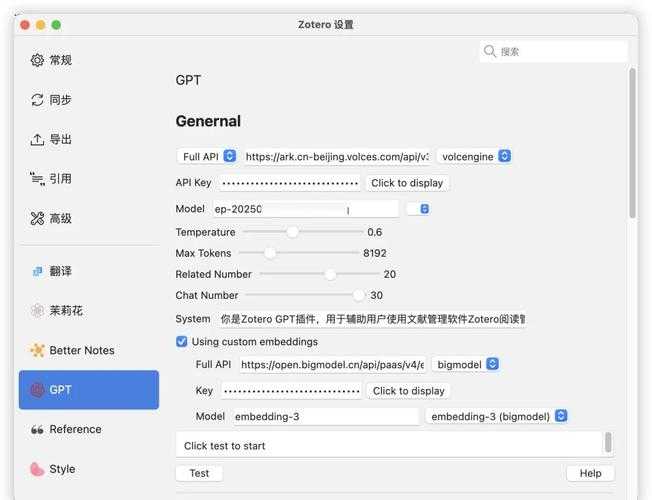The height and width of the screenshot is (500, 652).
Task: Click the Test button
Action: (199, 473)
